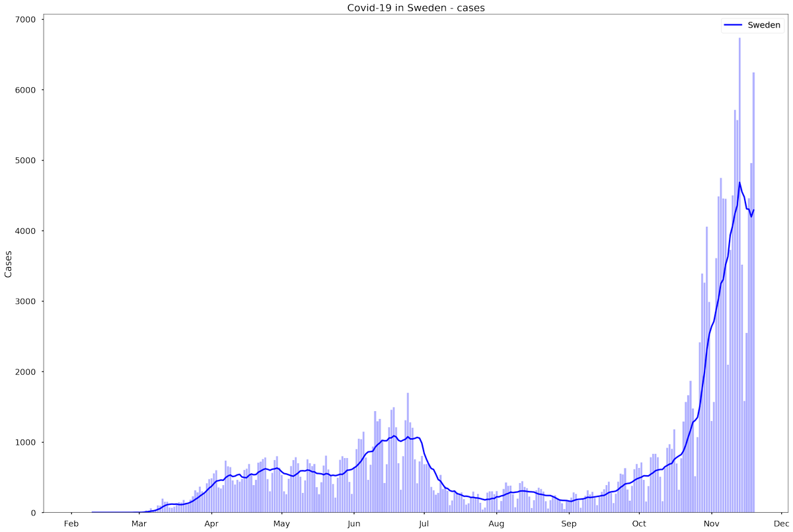The width and height of the screenshot is (793, 532).
Task: Click the x-axis label 'May'
Action: 282,524
